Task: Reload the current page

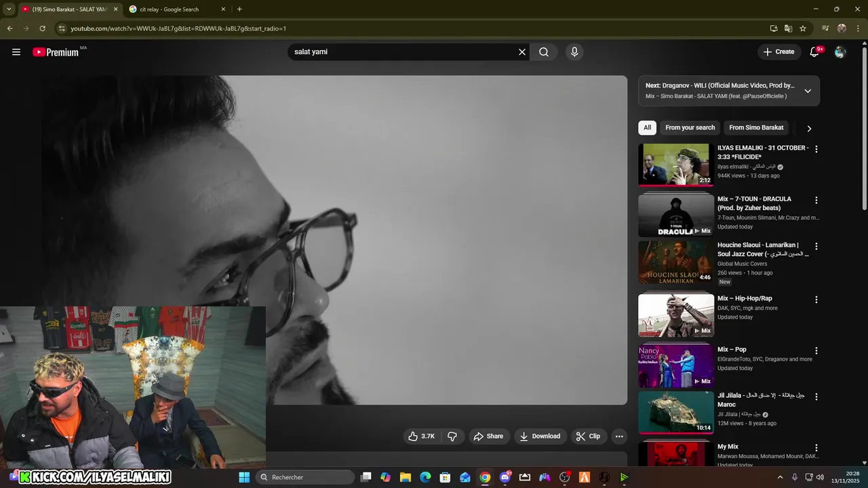Action: click(x=42, y=28)
